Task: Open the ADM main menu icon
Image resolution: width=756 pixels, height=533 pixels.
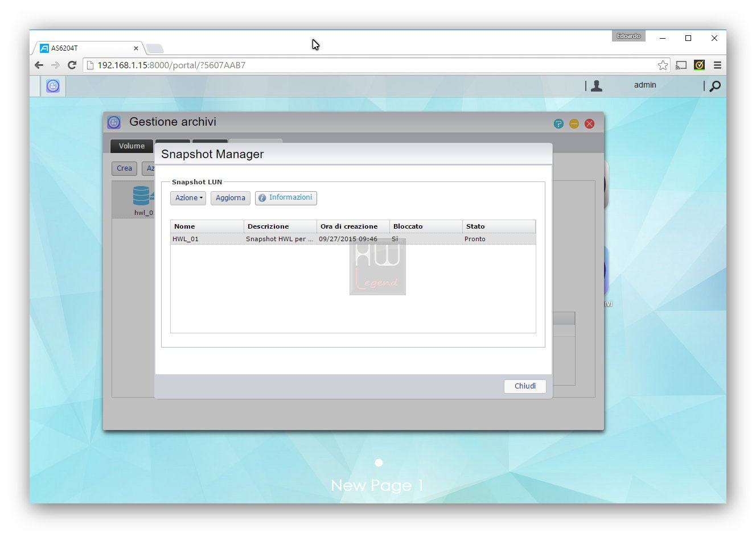Action: coord(53,86)
